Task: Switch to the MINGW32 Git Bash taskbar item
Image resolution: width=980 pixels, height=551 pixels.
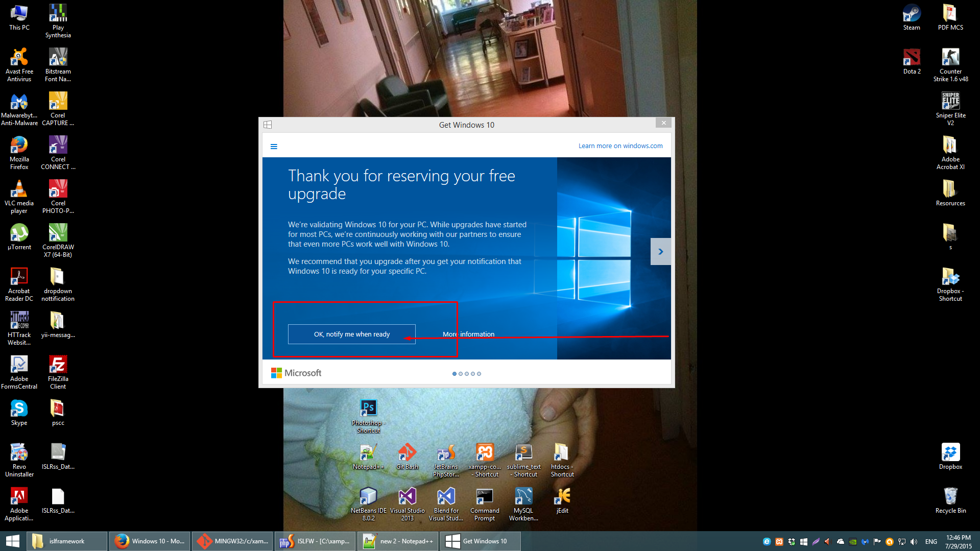Action: point(233,541)
